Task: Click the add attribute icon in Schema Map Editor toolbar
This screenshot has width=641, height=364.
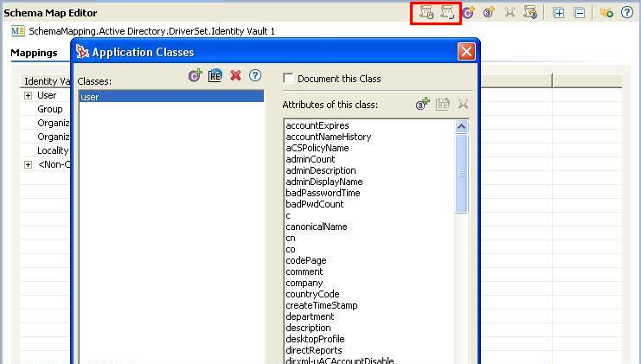Action: 489,13
